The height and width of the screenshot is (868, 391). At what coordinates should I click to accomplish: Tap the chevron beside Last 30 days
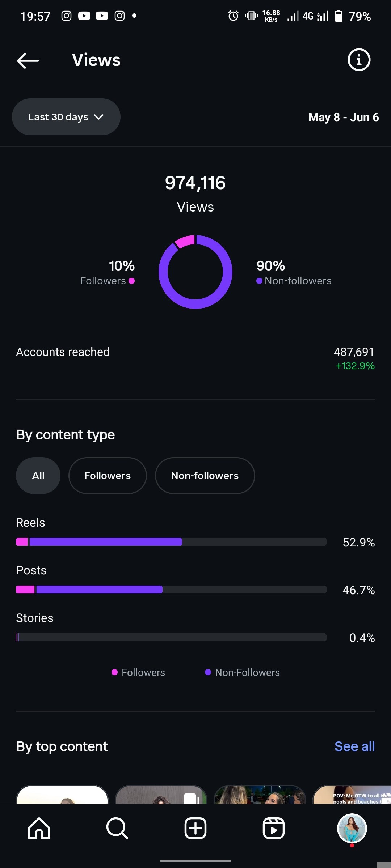tap(98, 117)
